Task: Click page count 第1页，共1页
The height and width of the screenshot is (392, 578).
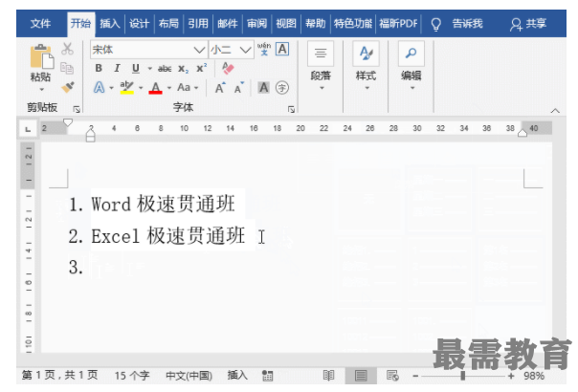Action: click(60, 376)
